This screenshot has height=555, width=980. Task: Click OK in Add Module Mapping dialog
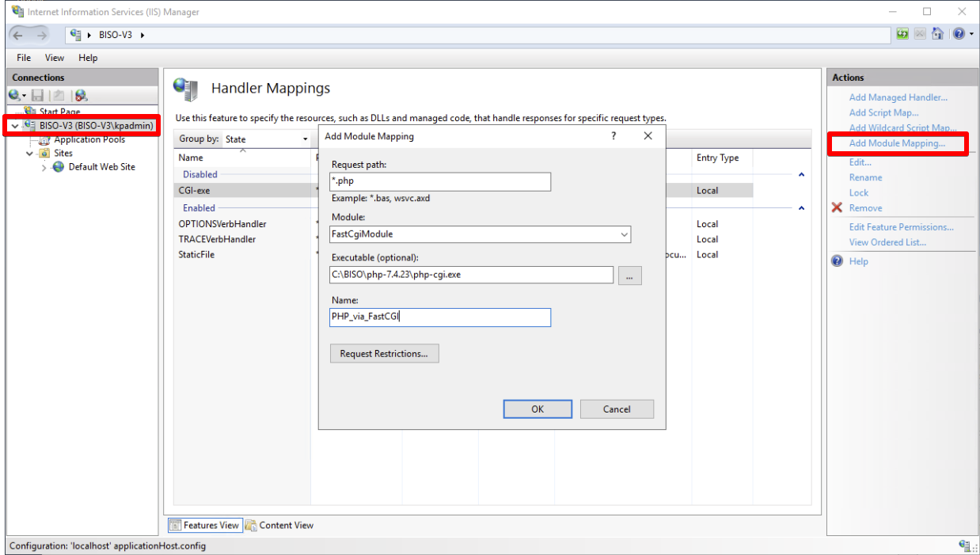[x=537, y=409]
